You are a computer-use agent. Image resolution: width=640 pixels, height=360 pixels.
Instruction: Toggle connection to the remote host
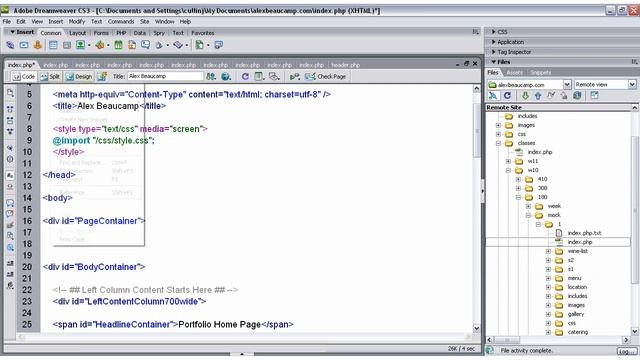pos(493,96)
